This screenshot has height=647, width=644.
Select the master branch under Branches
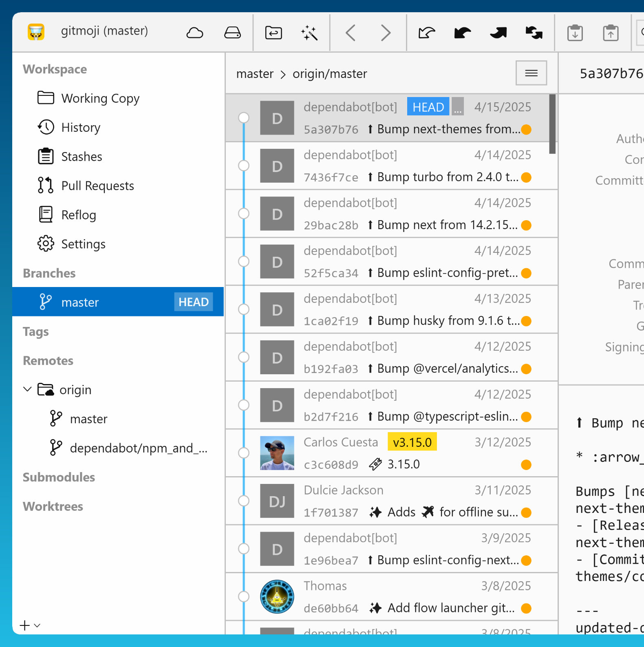coord(80,302)
